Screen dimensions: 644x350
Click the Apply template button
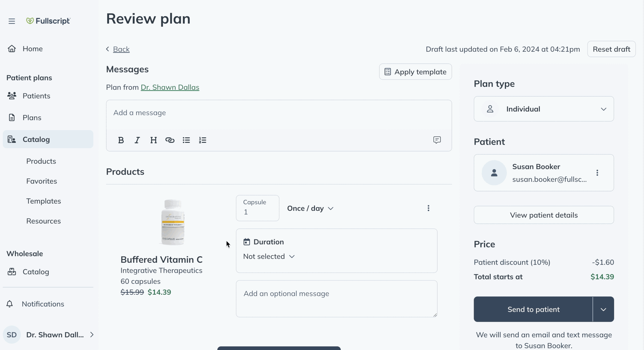[415, 71]
